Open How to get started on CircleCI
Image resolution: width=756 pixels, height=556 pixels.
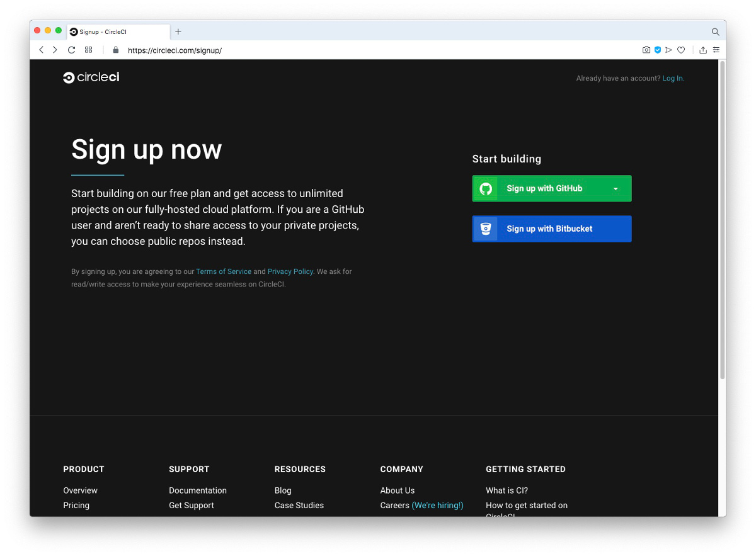click(x=527, y=509)
